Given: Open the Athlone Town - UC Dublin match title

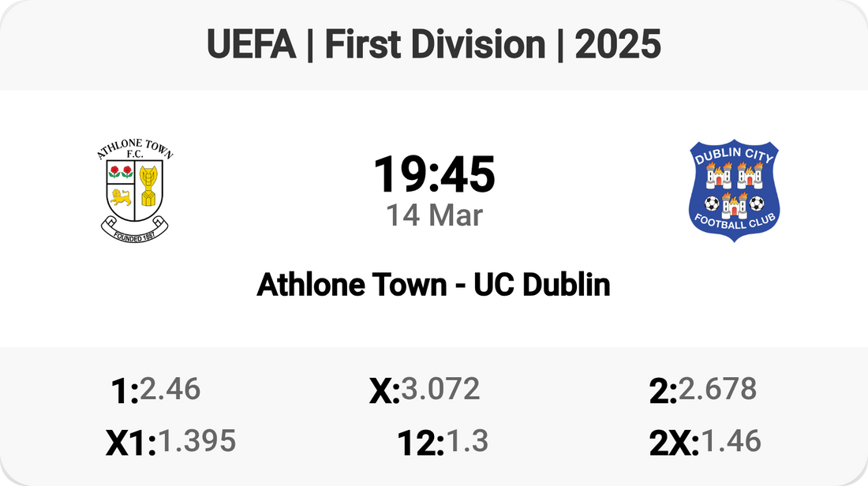Looking at the screenshot, I should click(434, 285).
